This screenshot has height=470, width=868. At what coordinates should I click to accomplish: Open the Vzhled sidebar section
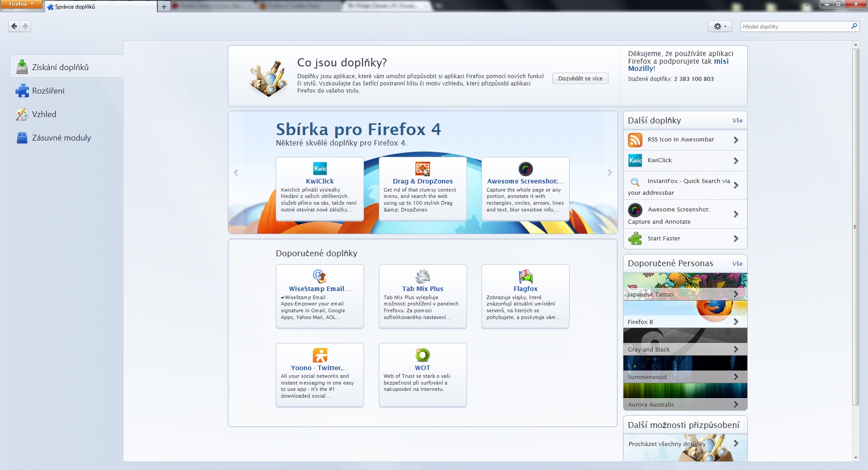coord(66,114)
